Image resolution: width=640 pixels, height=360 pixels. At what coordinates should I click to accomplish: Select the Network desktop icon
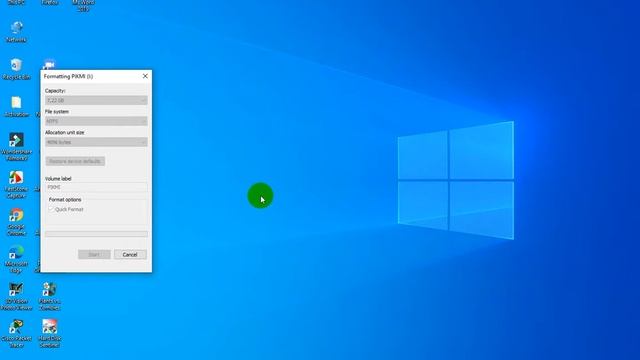(16, 32)
